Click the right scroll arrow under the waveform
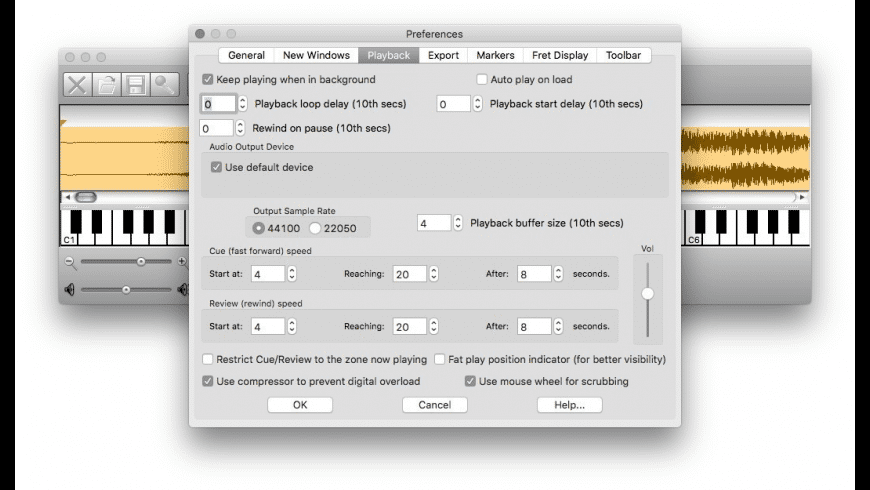 pos(802,197)
